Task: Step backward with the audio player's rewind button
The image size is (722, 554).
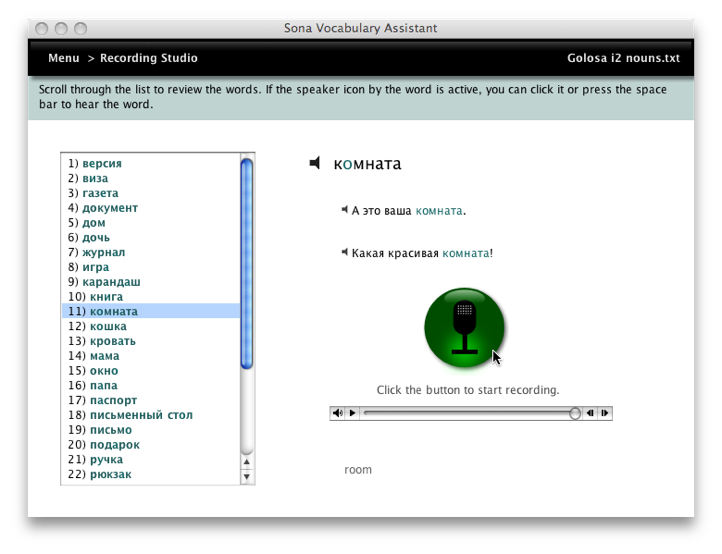Action: tap(590, 413)
